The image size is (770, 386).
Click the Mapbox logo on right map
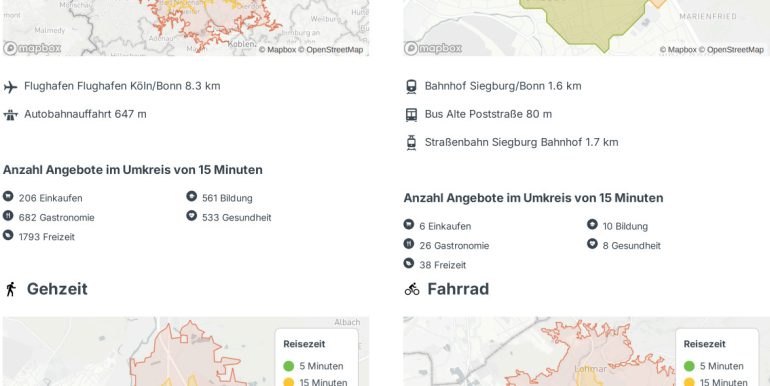pos(433,49)
